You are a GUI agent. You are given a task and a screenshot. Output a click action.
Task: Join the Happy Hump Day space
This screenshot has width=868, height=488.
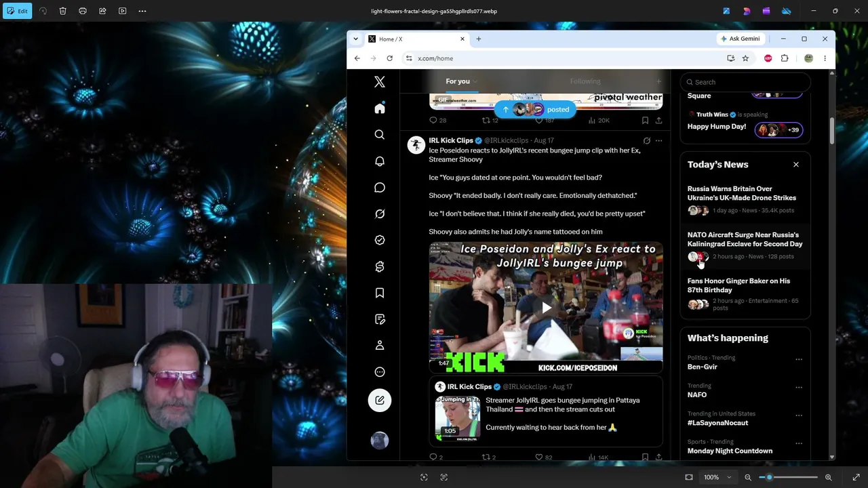point(778,129)
